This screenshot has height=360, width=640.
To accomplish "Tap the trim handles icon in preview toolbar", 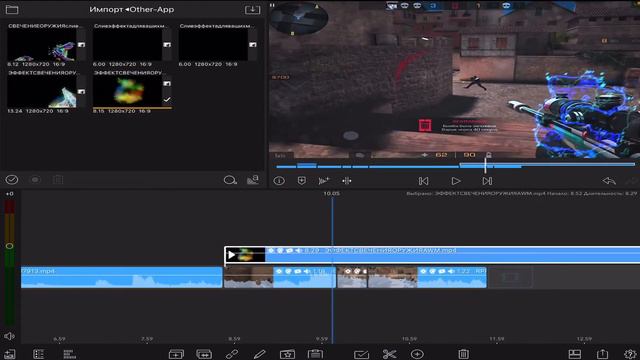I will [x=347, y=180].
